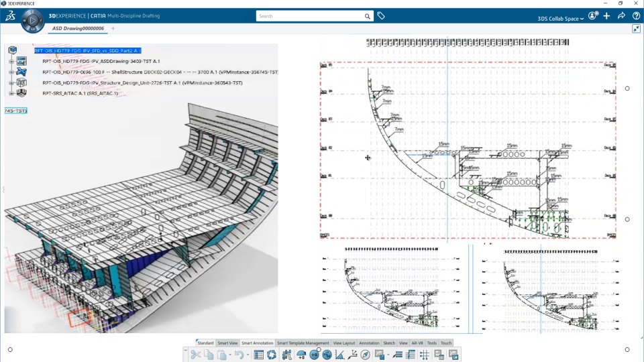Screen dimensions: 644x362
Task: Click the search magnifier icon
Action: [367, 16]
